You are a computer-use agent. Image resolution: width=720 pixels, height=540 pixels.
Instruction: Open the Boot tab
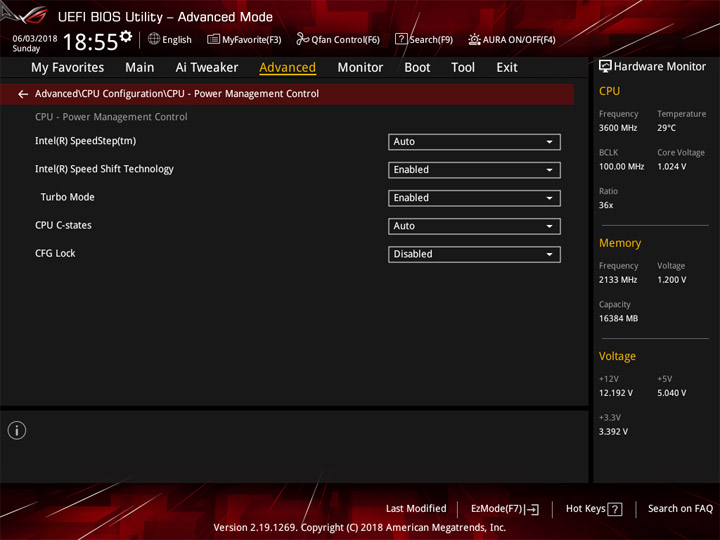(417, 68)
